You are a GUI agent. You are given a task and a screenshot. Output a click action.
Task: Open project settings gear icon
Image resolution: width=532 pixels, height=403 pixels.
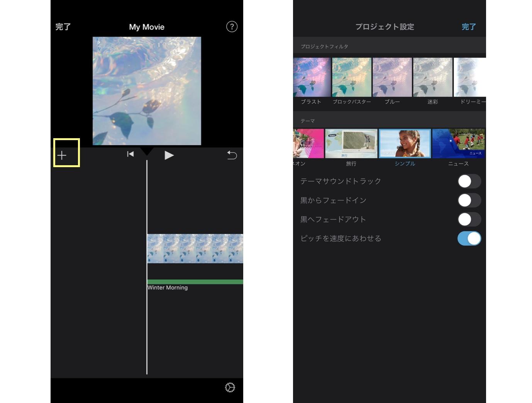tap(230, 388)
